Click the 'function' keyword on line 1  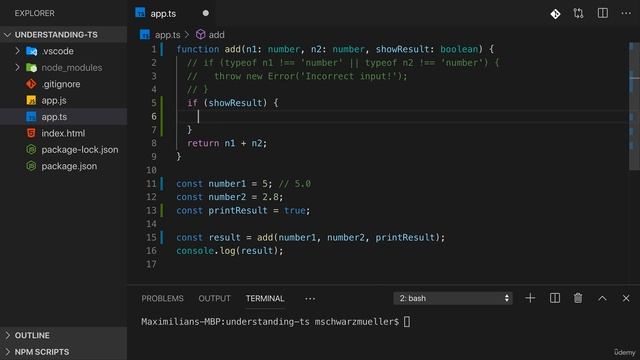pos(198,49)
